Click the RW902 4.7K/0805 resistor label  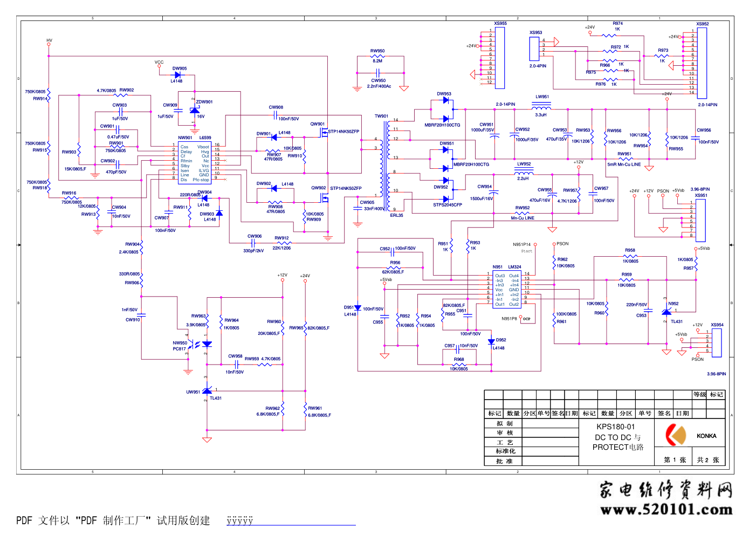coord(115,91)
